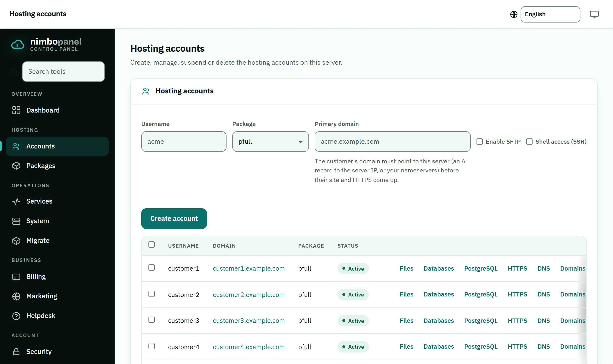Open Files for customer2
The image size is (613, 364).
click(406, 294)
